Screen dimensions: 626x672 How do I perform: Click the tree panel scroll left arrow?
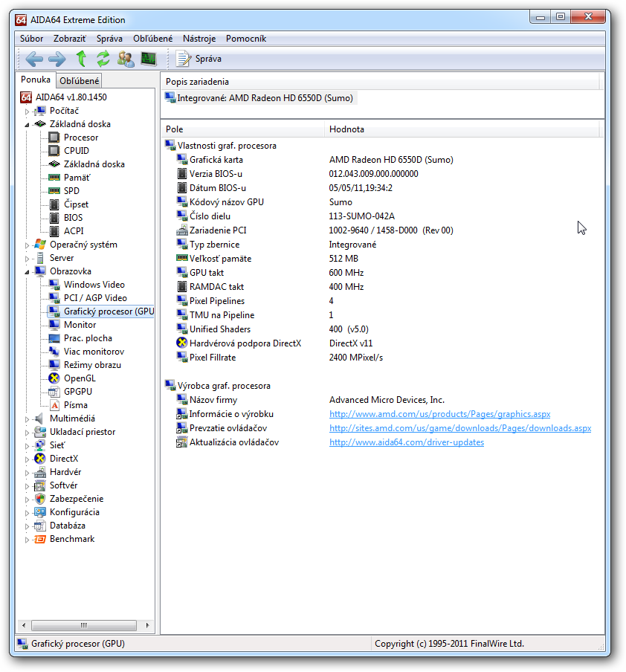pyautogui.click(x=24, y=625)
